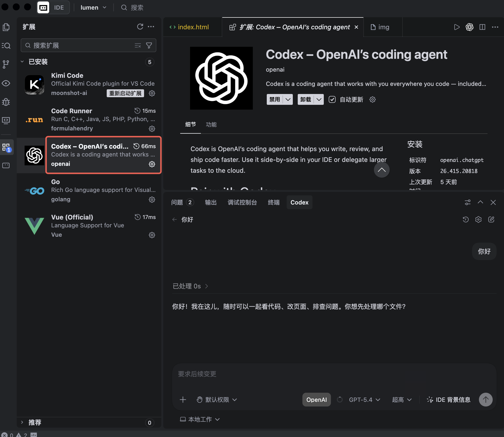
Task: Click the 禁用 button
Action: click(x=275, y=99)
